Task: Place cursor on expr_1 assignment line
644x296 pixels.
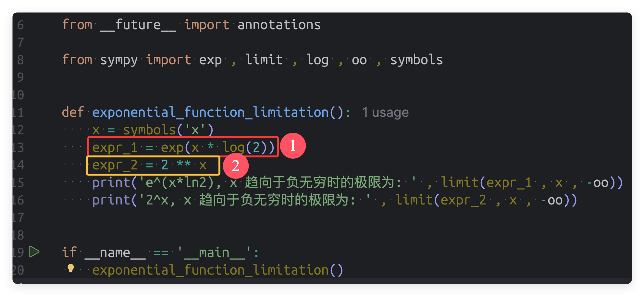Action: pyautogui.click(x=183, y=148)
